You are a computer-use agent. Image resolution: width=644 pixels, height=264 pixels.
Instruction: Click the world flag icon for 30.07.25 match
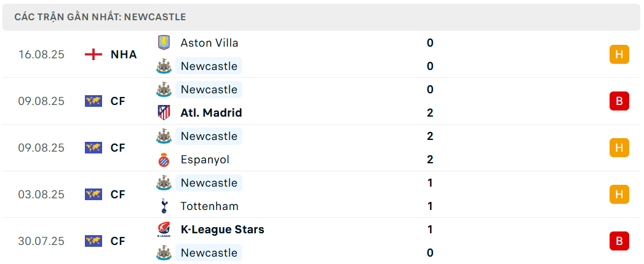pos(93,241)
